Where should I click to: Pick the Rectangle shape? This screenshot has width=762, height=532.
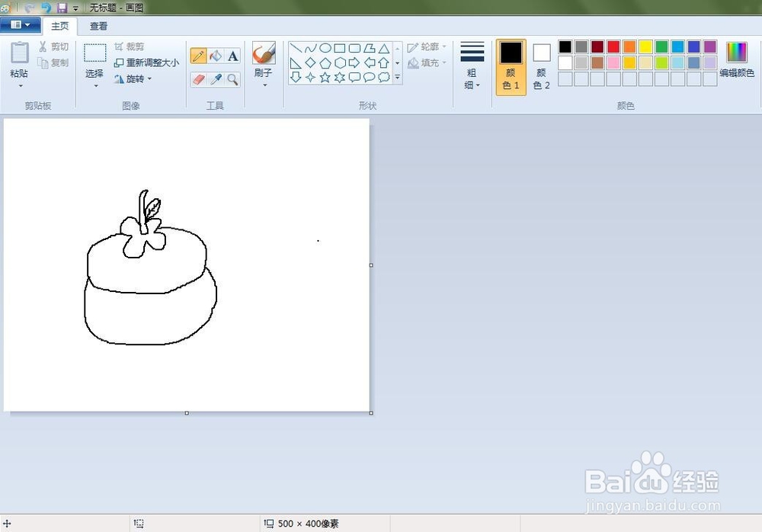click(x=340, y=48)
